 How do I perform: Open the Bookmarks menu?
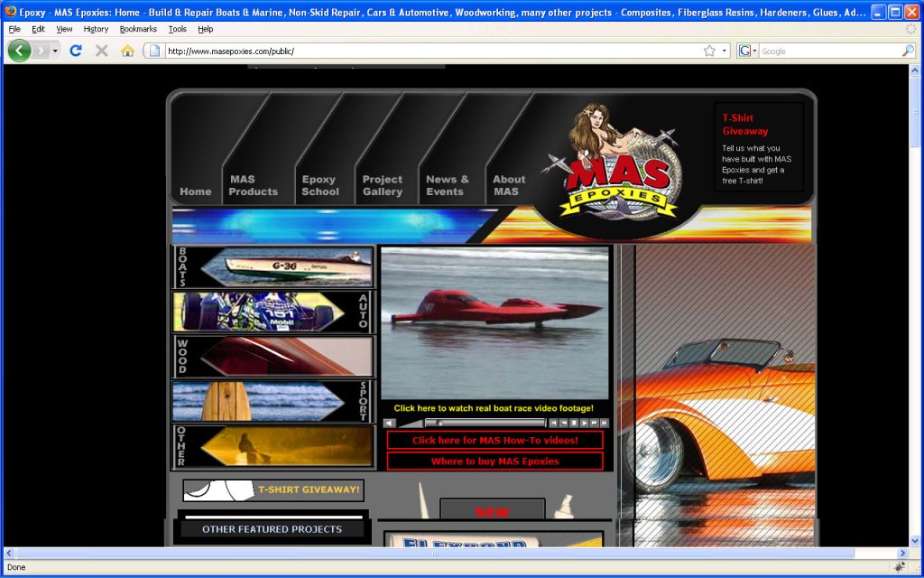pyautogui.click(x=138, y=29)
